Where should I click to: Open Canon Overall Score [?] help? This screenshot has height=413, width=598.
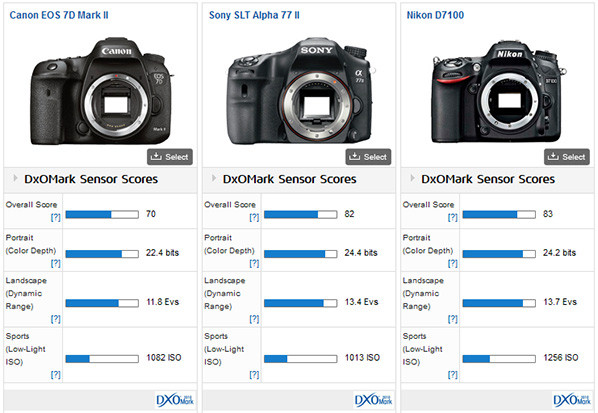click(x=56, y=217)
